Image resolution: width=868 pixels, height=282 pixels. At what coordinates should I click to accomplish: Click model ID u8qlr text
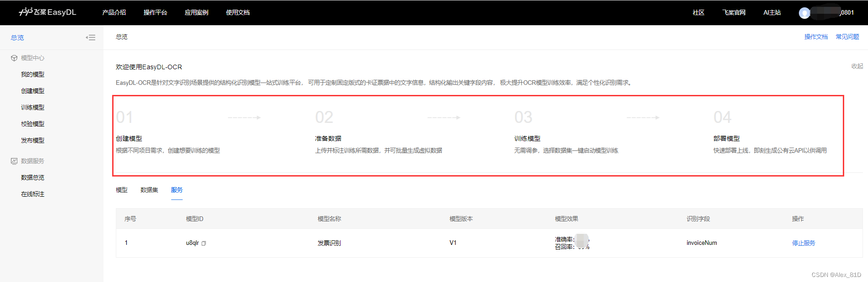(x=192, y=243)
